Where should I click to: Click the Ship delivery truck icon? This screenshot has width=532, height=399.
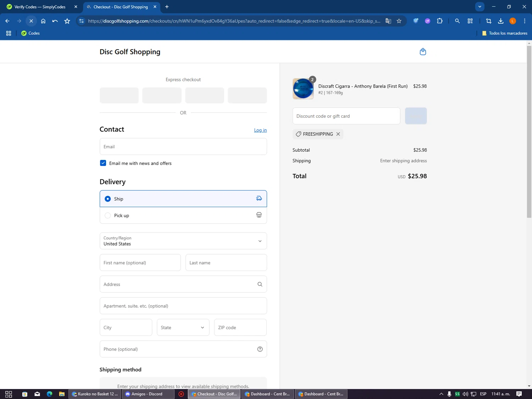click(259, 199)
